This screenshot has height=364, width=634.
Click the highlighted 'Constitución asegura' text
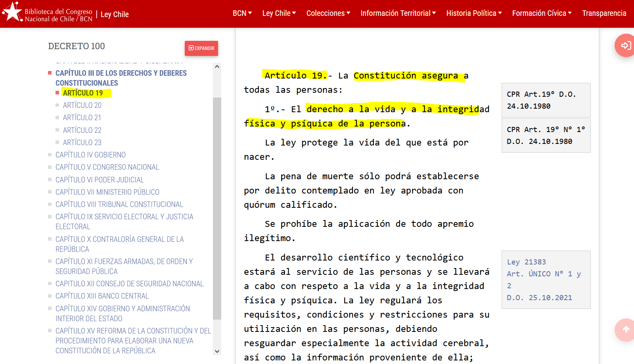(x=406, y=75)
